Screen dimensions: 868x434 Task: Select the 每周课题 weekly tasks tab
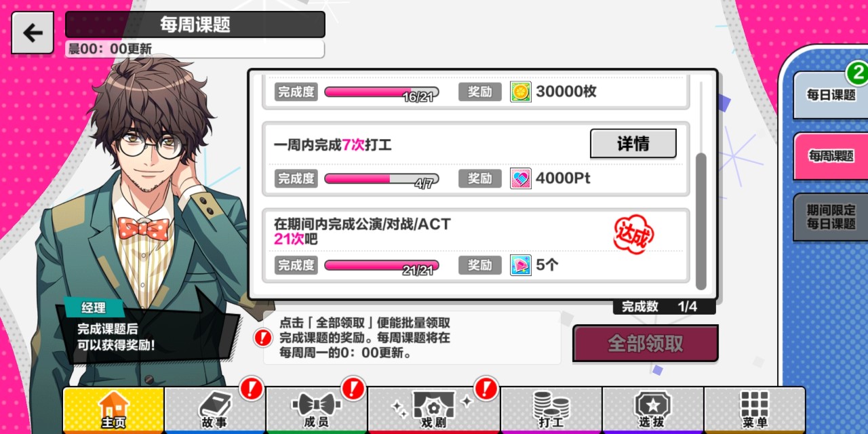pyautogui.click(x=831, y=156)
